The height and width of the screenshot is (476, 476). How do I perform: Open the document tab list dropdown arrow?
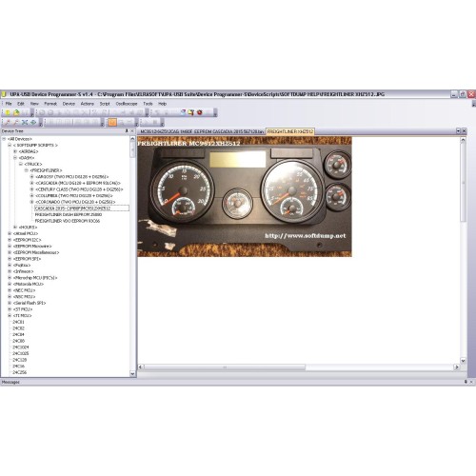point(458,131)
